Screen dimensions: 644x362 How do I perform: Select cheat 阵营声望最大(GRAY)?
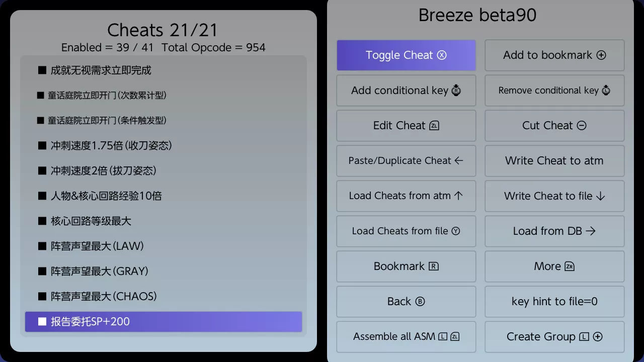(x=164, y=271)
